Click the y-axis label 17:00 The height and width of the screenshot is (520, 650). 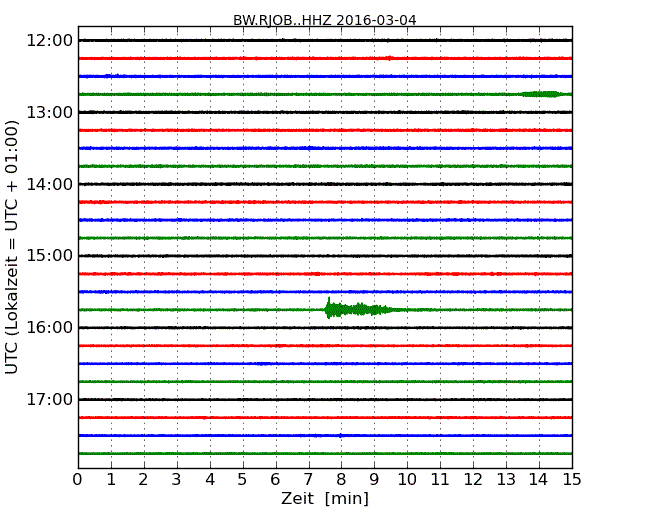click(50, 399)
